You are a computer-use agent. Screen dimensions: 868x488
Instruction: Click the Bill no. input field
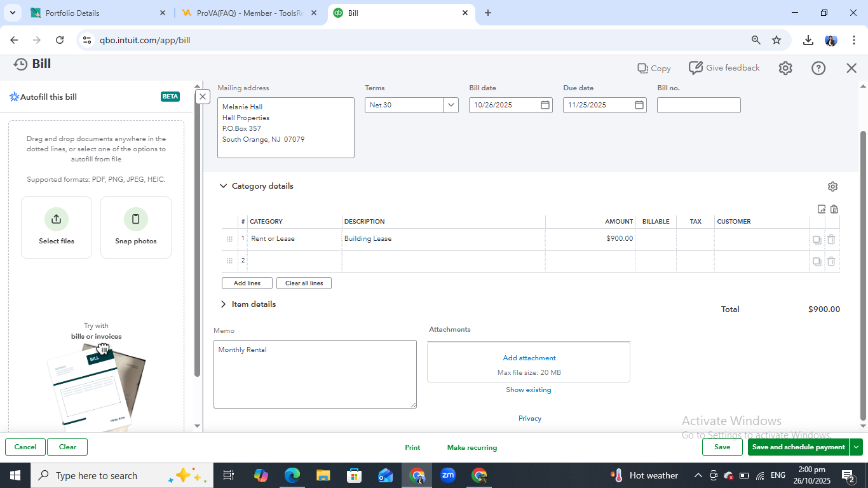coord(698,105)
